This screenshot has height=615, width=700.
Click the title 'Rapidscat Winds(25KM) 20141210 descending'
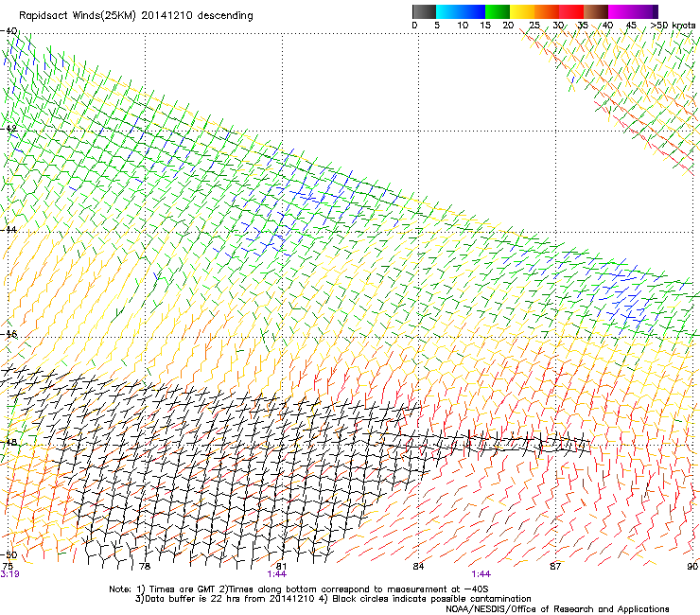[x=135, y=15]
